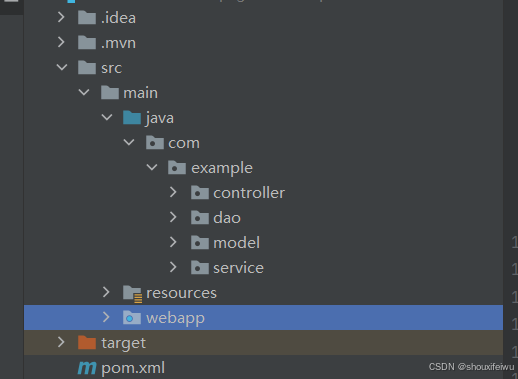Expand the webapp folder chevron

106,317
